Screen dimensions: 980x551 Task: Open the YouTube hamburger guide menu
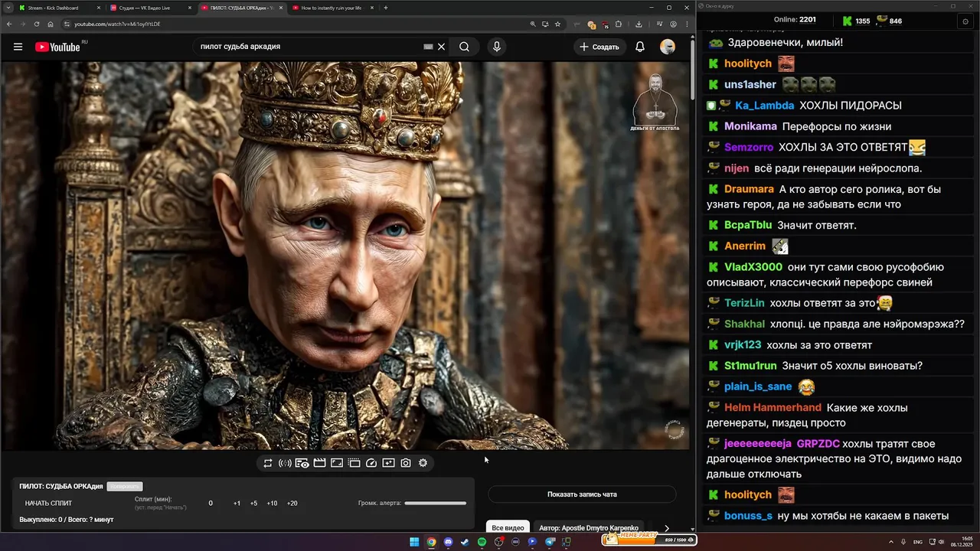coord(18,47)
